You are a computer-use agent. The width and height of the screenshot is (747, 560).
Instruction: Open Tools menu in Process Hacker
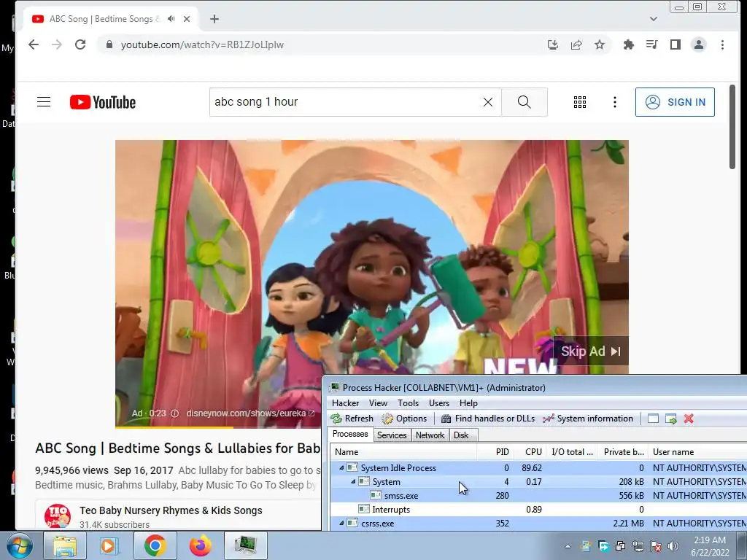click(x=409, y=402)
